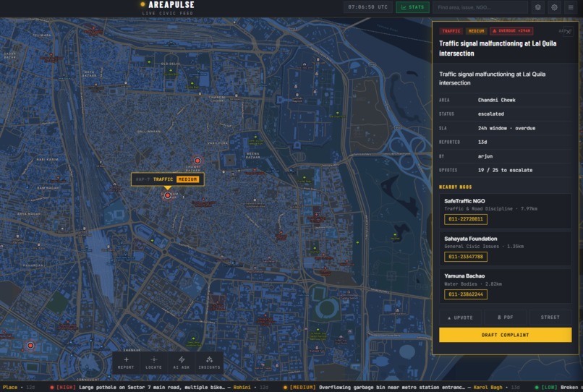
Task: Open the AI Ask lightning tool
Action: click(182, 362)
